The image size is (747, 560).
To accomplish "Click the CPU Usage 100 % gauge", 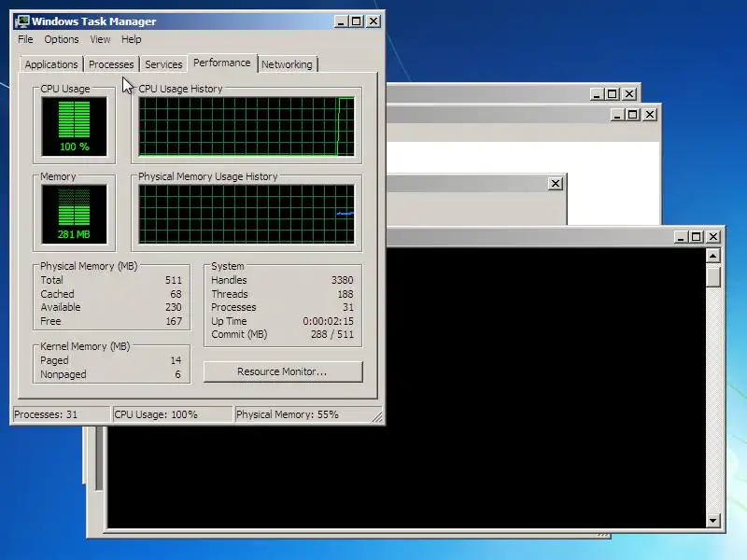I will (x=75, y=127).
